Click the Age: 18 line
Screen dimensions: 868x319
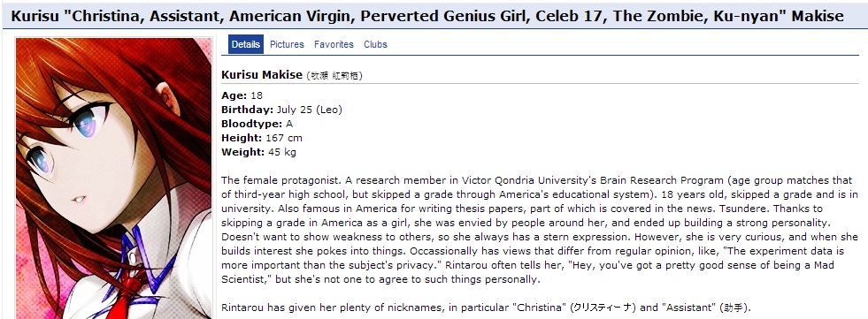point(242,95)
